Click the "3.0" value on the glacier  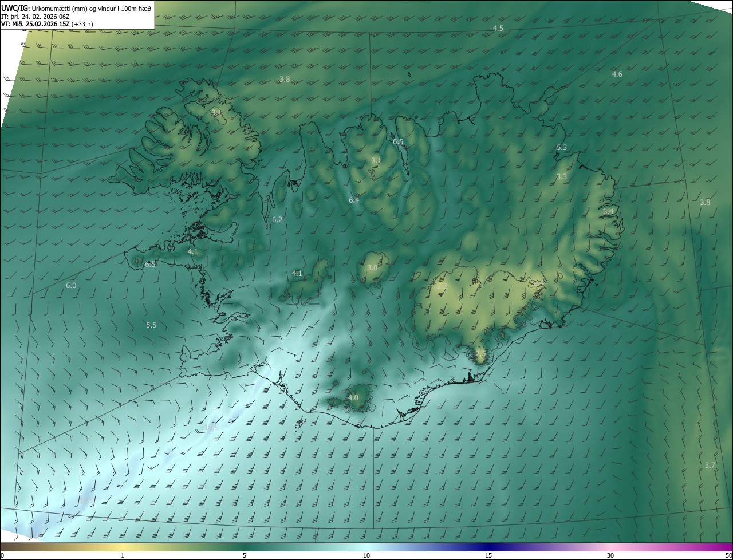coord(372,267)
